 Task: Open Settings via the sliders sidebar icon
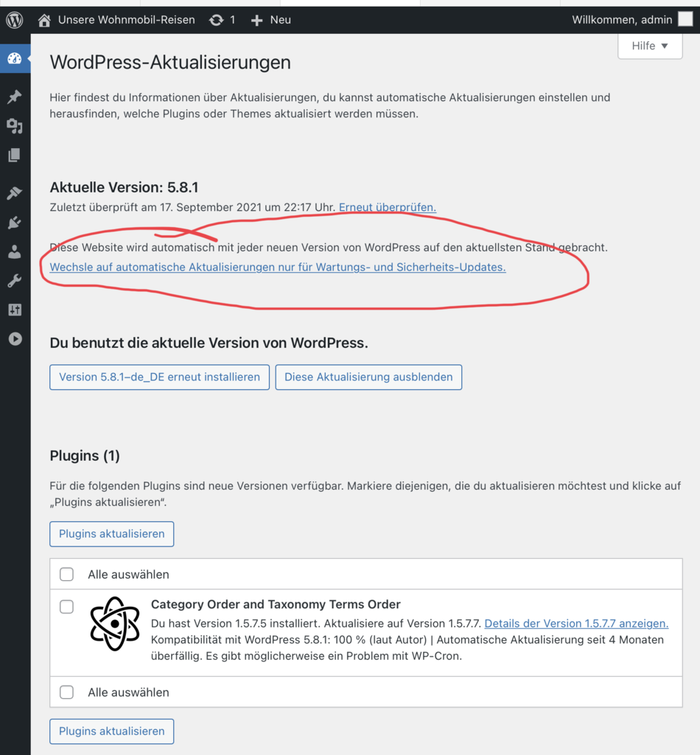(x=15, y=310)
